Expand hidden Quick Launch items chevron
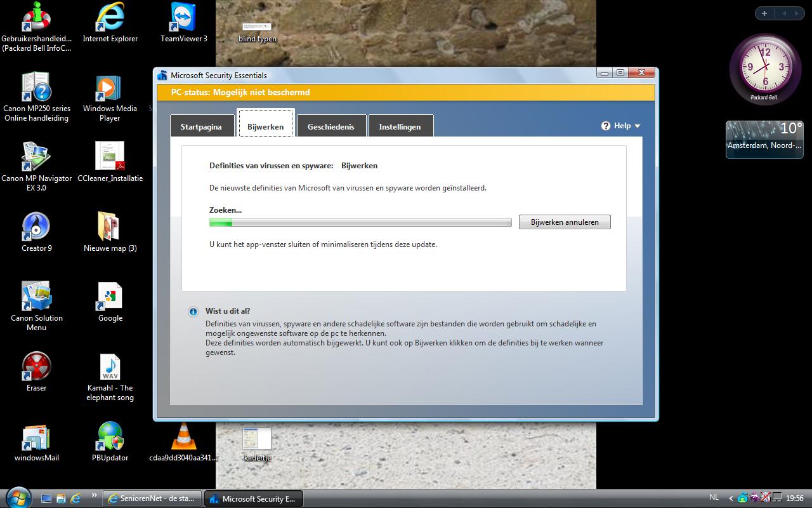This screenshot has width=812, height=508. (x=95, y=495)
